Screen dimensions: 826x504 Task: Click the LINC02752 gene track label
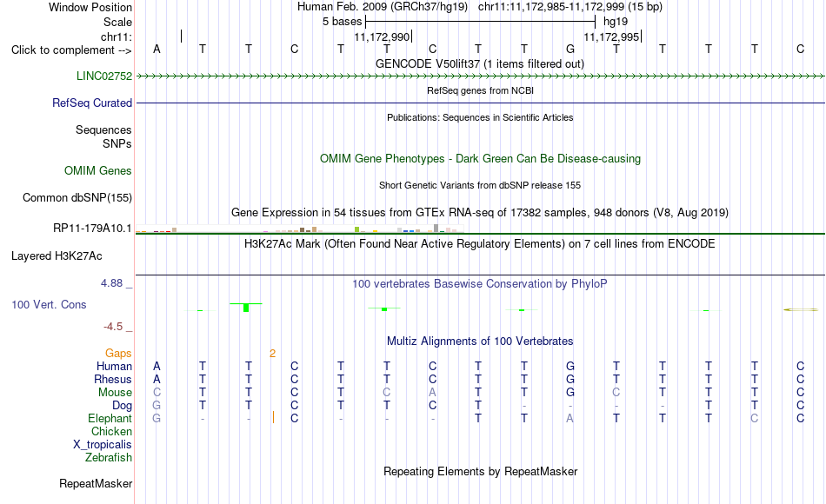click(x=104, y=76)
